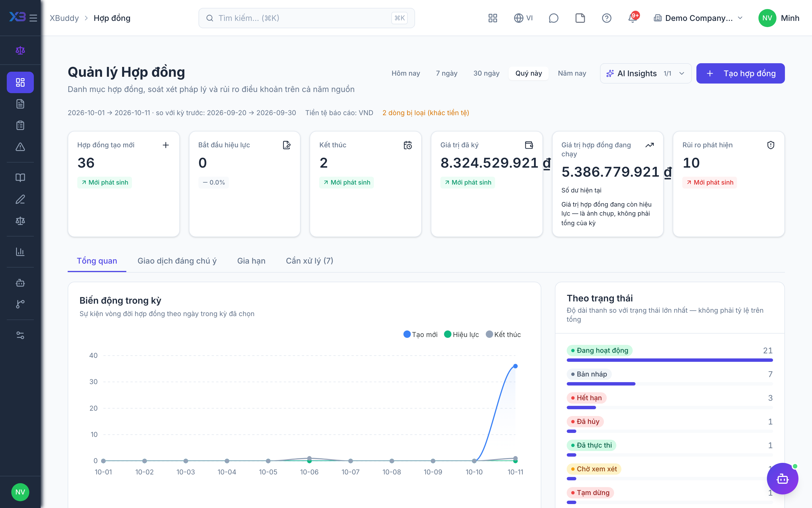The image size is (812, 508).
Task: Open the document list icon in the sidebar
Action: 20,104
